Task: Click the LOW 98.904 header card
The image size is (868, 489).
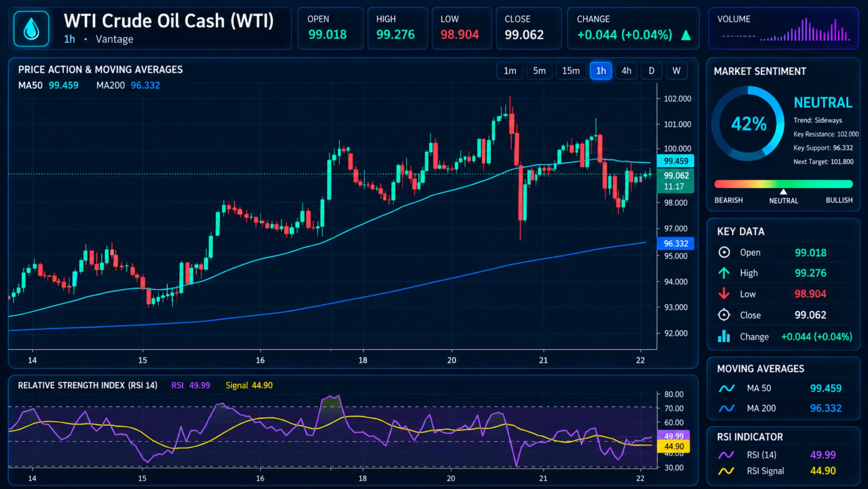Action: tap(462, 29)
